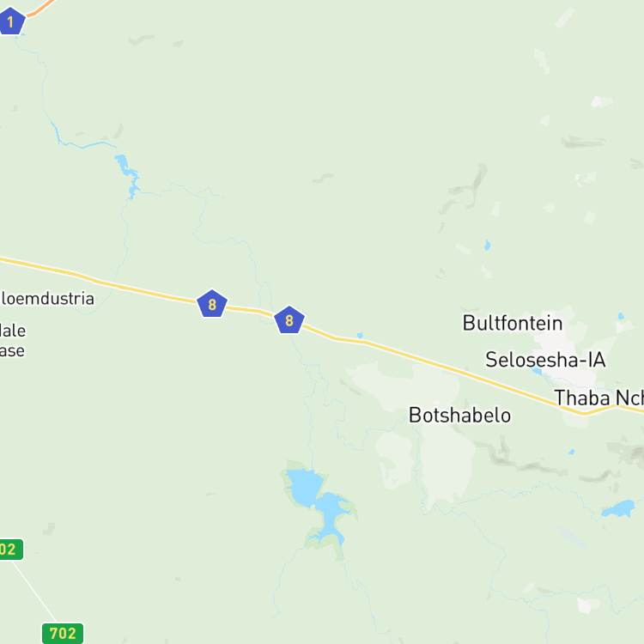644x644 pixels.
Task: Click the thin white road leading to 702
Action: coord(33,592)
